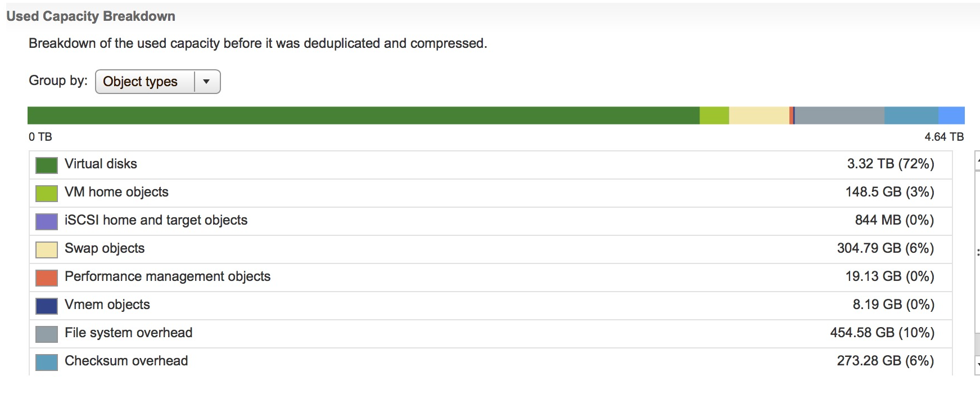980x398 pixels.
Task: Click the dark green Virtual disks legend swatch
Action: pos(46,165)
